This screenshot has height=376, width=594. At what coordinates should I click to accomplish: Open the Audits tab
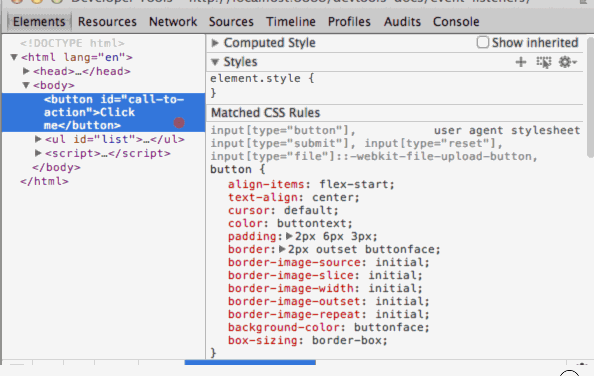(x=402, y=22)
